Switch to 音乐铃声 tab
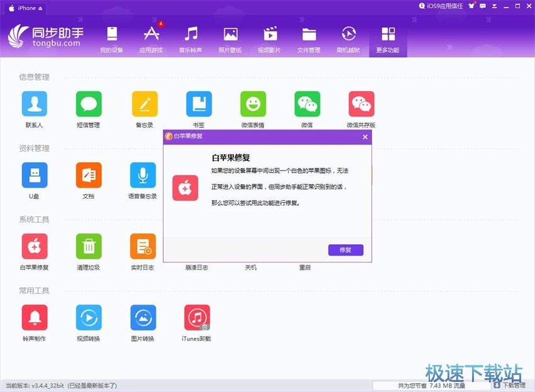This screenshot has height=392, width=535. point(191,40)
